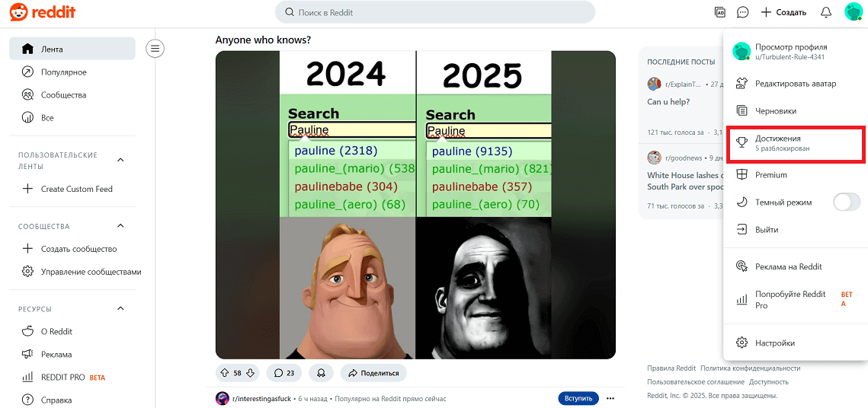Viewport: 868px width, 408px height.
Task: Click Редактировать аватар
Action: coord(795,84)
